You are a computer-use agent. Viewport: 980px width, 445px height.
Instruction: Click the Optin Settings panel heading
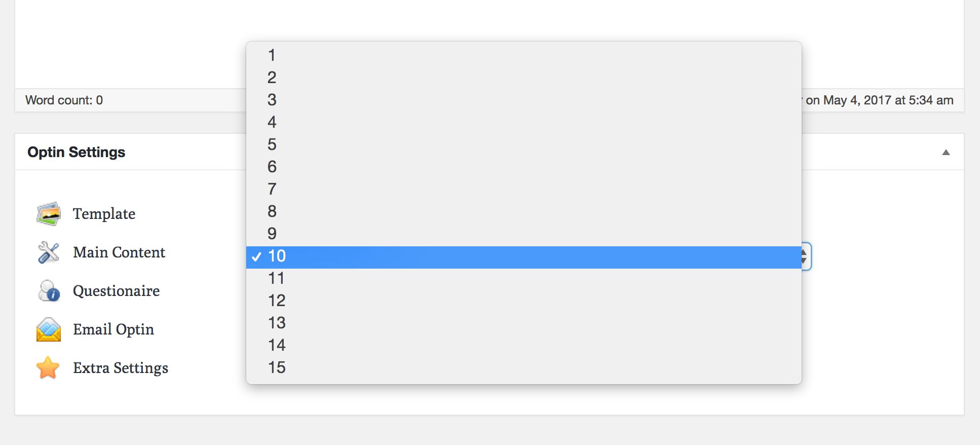click(77, 152)
